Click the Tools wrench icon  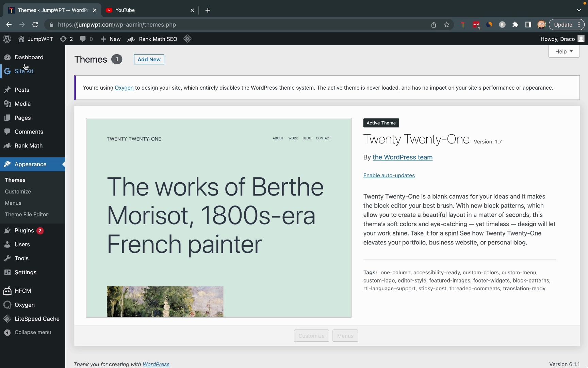[x=7, y=258]
